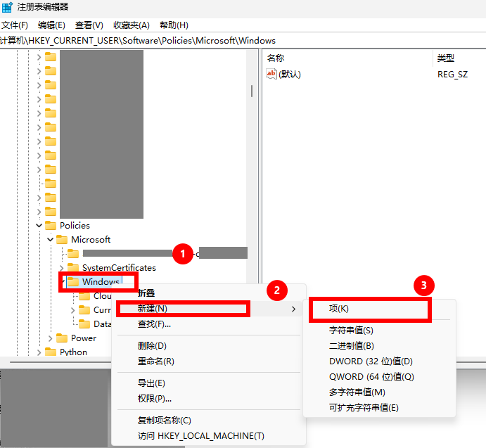Viewport: 486px width, 448px height.
Task: Select the Power folder icon
Action: pos(62,338)
